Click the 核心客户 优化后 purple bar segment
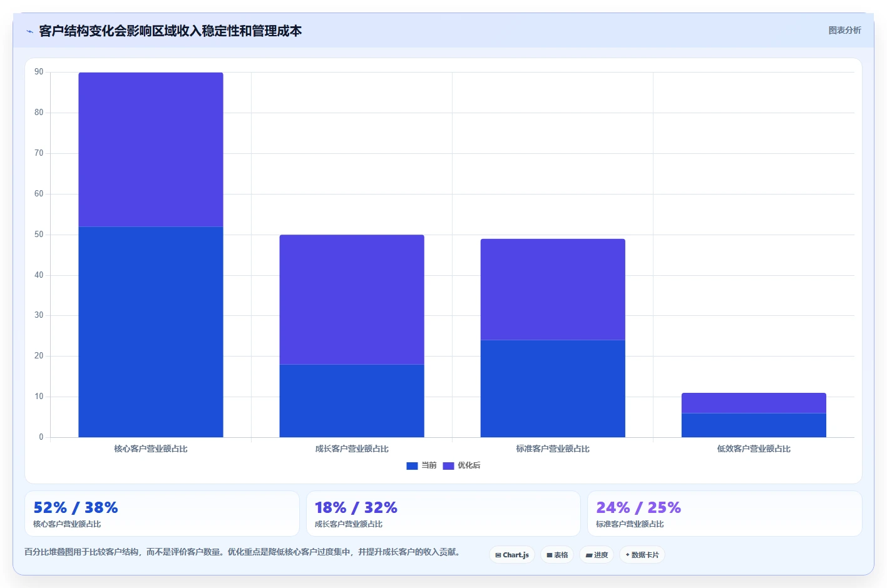887x588 pixels. [x=151, y=150]
